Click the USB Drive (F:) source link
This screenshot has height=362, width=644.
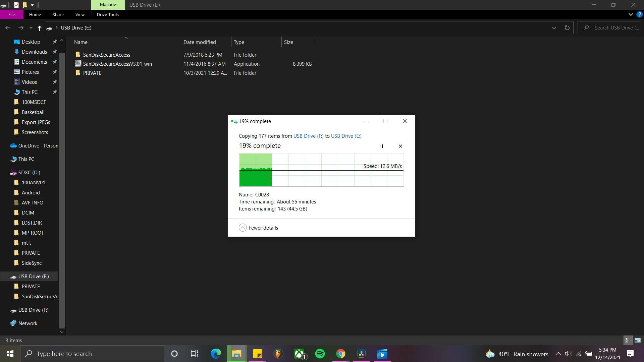pyautogui.click(x=308, y=136)
